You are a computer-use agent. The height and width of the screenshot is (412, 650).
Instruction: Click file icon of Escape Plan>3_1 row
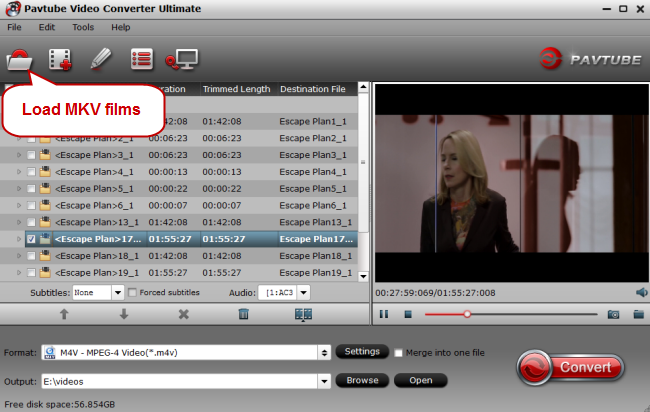(x=45, y=155)
